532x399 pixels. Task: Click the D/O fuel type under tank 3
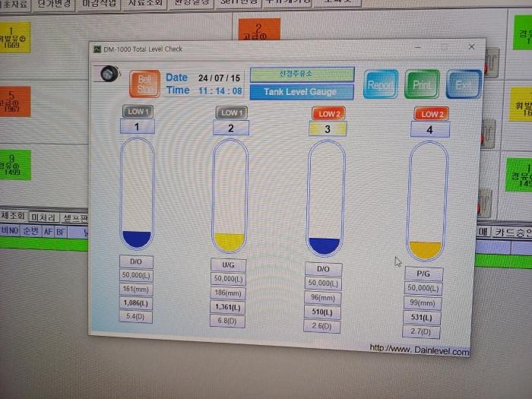click(323, 269)
